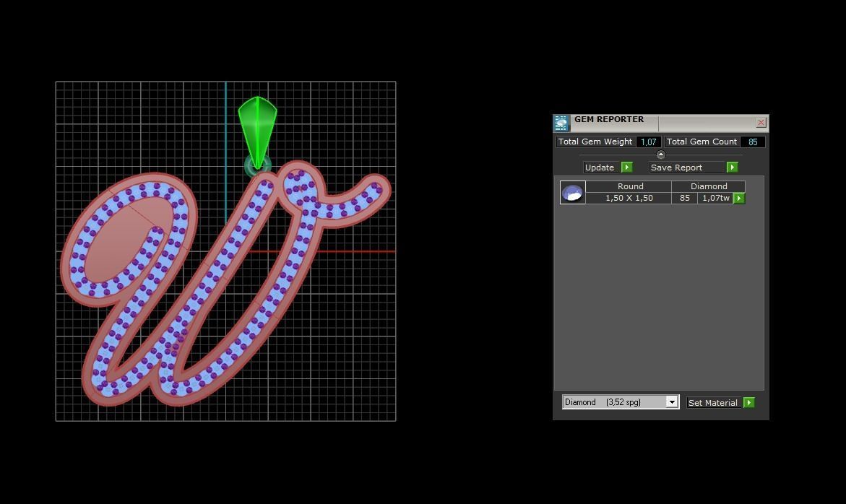Viewport: 846px width, 504px height.
Task: Click green arrow next to Save Report
Action: coord(732,167)
